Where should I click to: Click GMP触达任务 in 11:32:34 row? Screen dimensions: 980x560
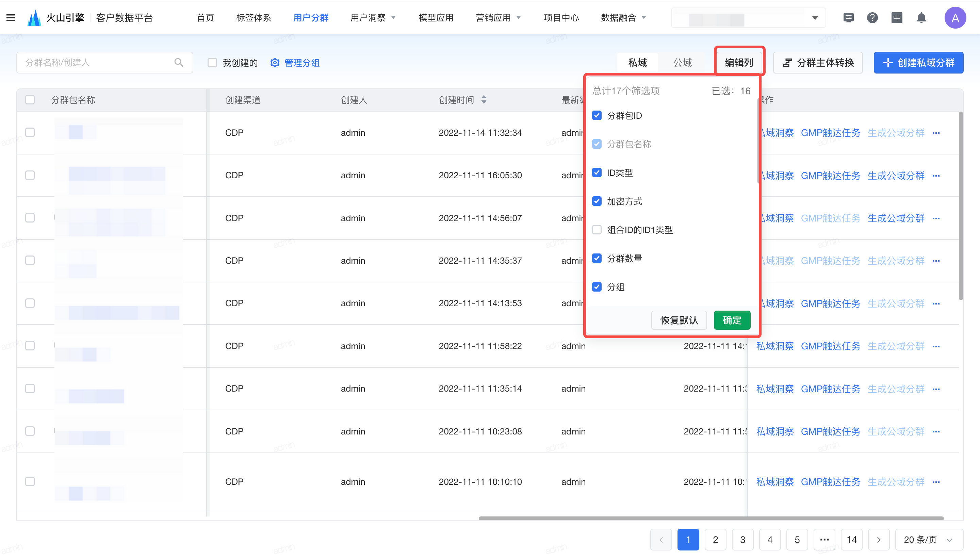point(830,133)
